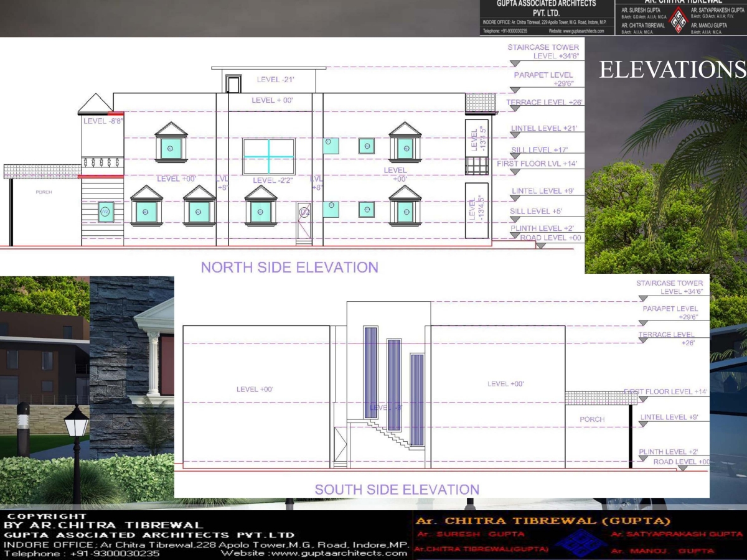Screen dimensions: 747x560
Task: Click small 'Ar.CHITRA TIBREWAL(GUPTA)' beside footer logo
Action: [x=481, y=550]
